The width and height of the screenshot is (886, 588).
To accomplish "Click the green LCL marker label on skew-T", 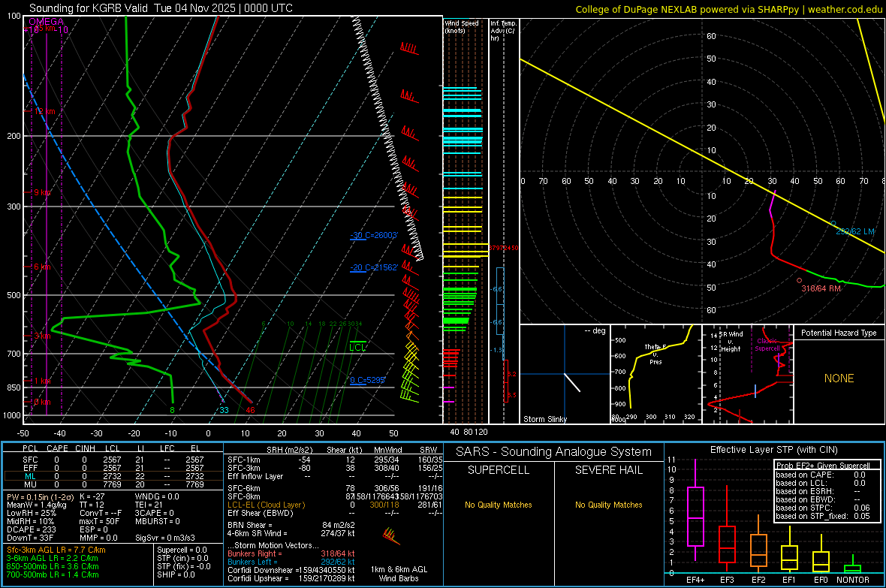I will (x=357, y=347).
